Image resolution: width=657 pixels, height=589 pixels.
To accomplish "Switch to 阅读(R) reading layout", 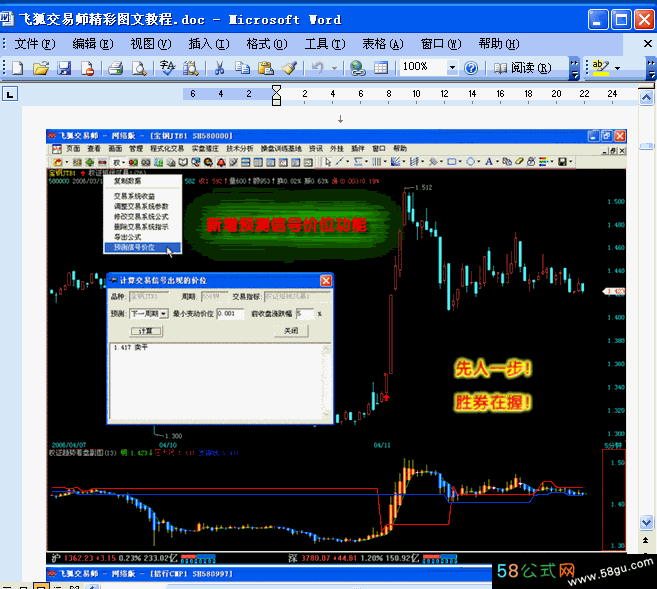I will [x=522, y=68].
